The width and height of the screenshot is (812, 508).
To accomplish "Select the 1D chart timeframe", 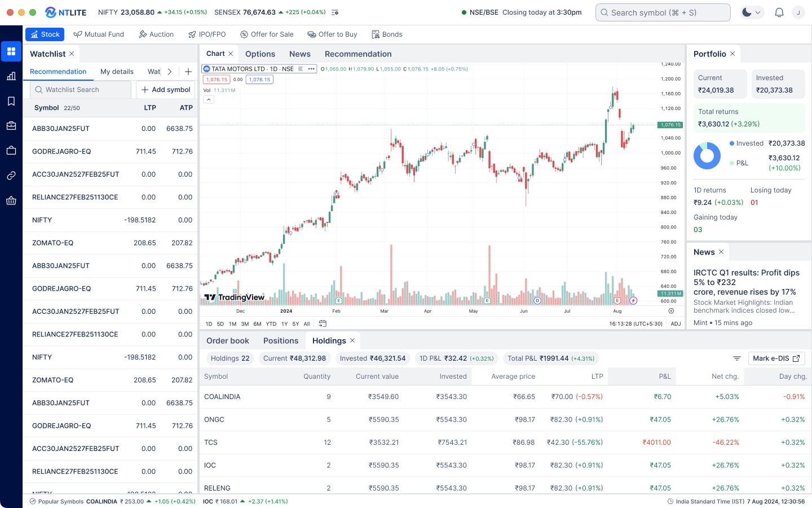I will pos(209,324).
